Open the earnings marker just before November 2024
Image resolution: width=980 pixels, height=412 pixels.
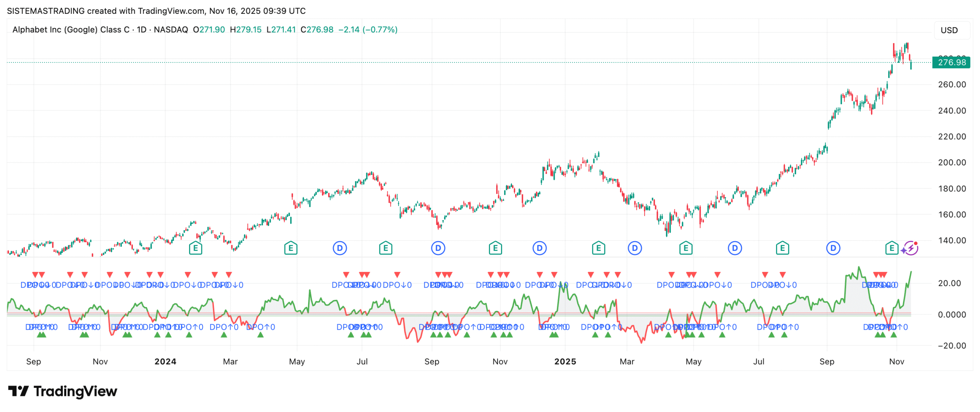click(x=495, y=248)
